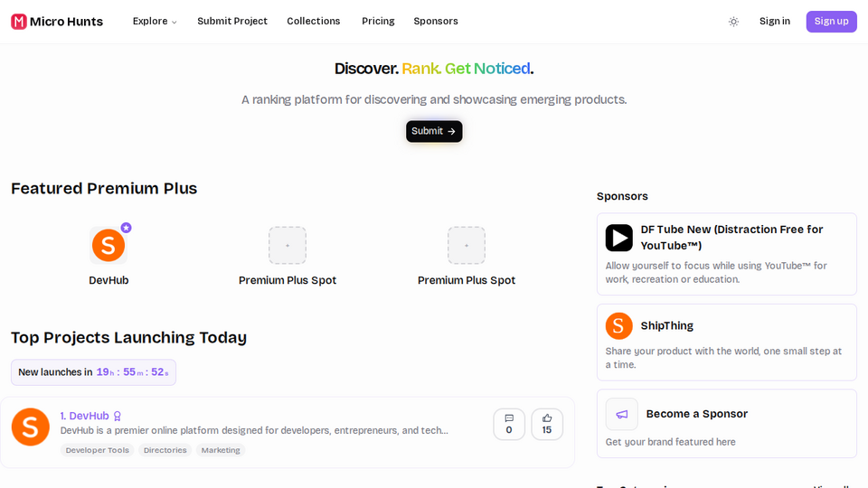Click the purple star badge on DevHub
The height and width of the screenshot is (488, 868).
(127, 228)
